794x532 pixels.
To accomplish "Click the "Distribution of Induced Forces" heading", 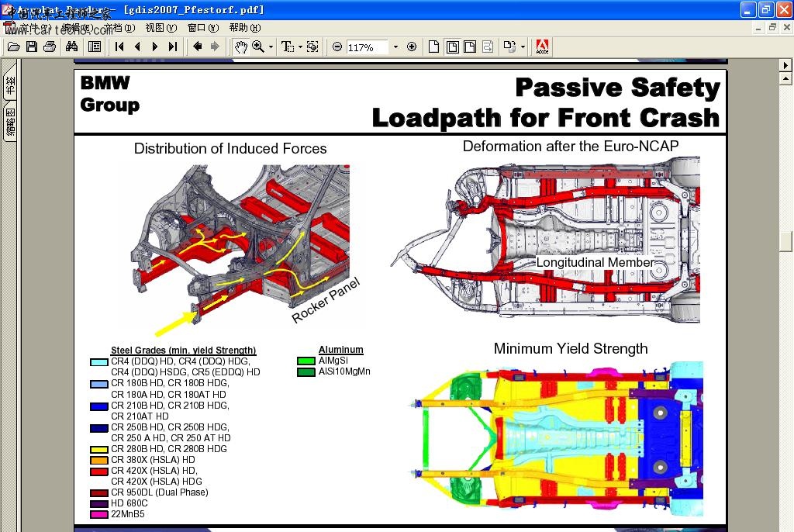I will tap(230, 148).
